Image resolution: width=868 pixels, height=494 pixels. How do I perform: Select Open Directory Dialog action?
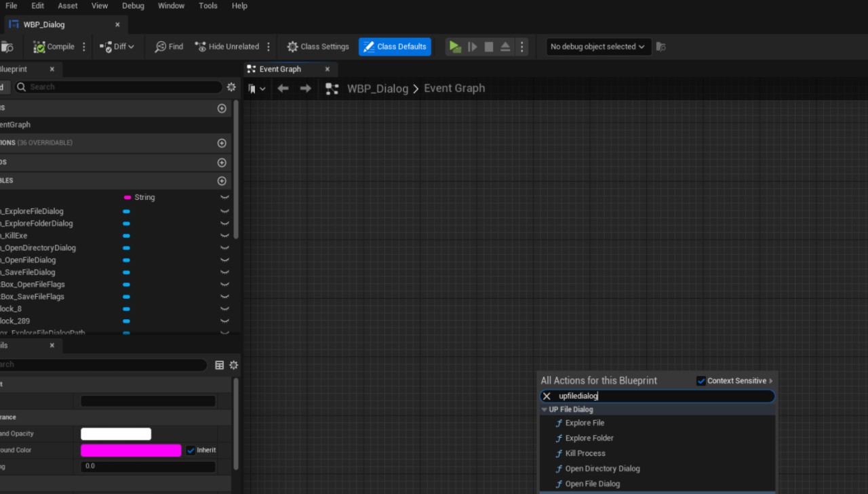602,469
